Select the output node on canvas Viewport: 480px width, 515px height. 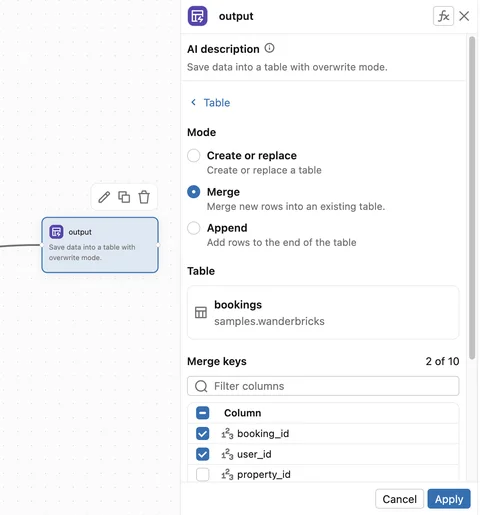click(x=100, y=245)
